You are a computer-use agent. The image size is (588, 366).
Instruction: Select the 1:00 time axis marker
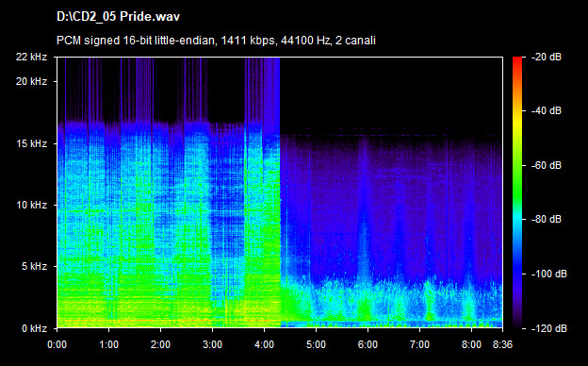click(108, 344)
